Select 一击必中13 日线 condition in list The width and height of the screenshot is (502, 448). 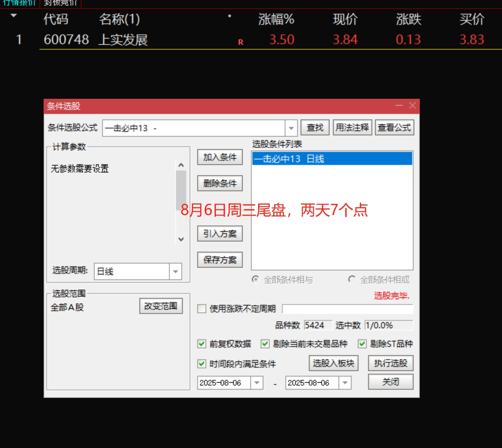coord(332,159)
